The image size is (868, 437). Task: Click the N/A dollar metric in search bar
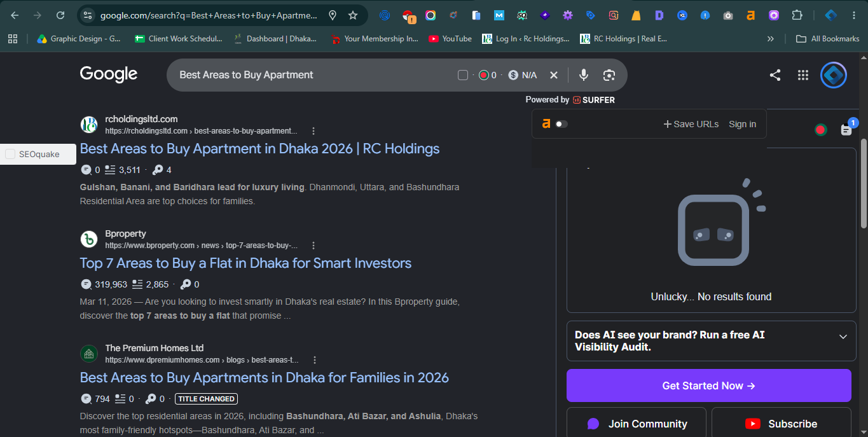click(523, 75)
